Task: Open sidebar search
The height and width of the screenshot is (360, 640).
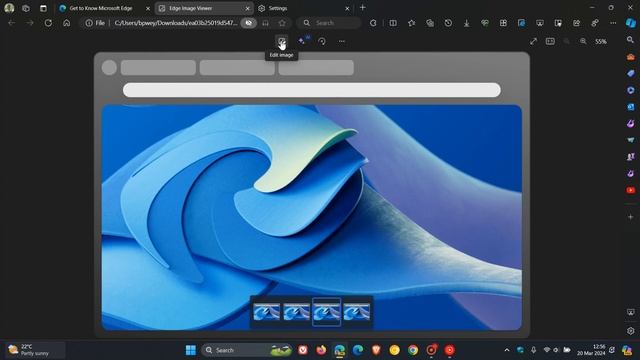Action: pyautogui.click(x=631, y=40)
